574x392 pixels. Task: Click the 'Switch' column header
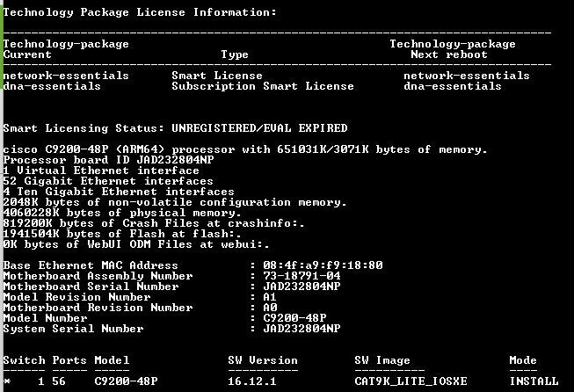pyautogui.click(x=24, y=360)
